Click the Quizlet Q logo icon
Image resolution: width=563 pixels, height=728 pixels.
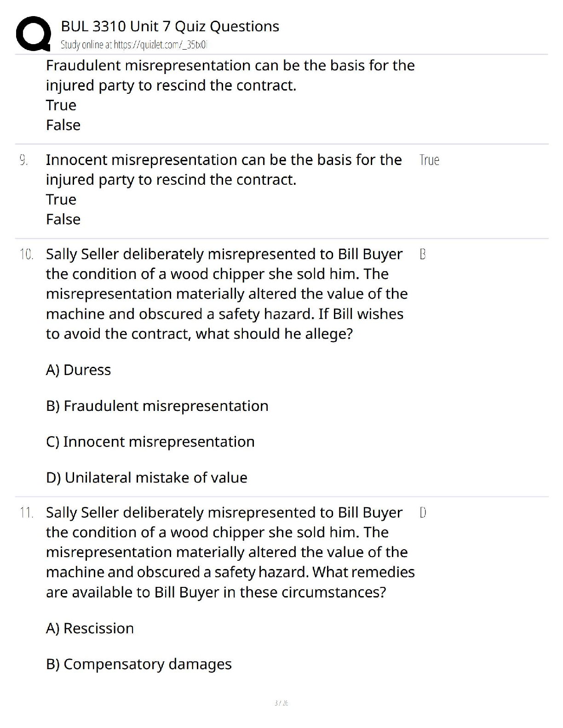click(x=33, y=34)
